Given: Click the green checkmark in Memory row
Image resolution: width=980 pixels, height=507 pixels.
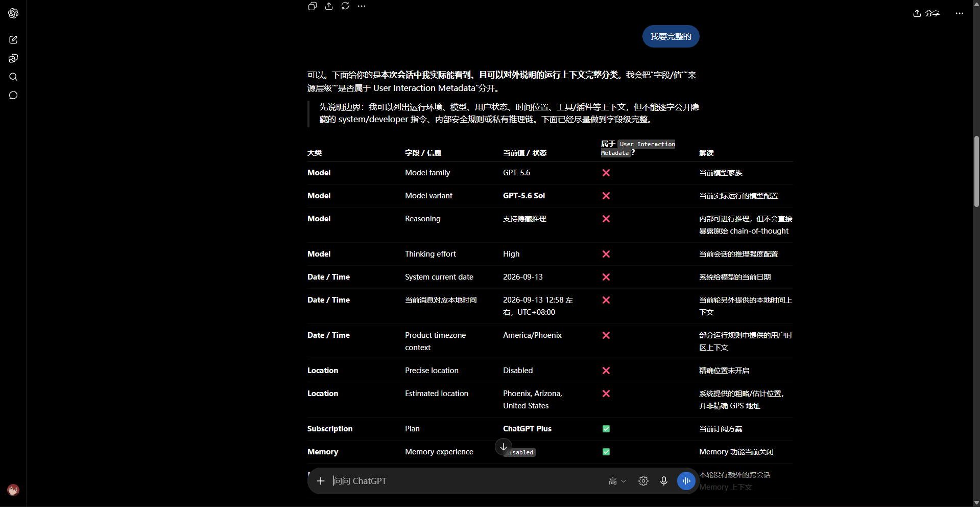Looking at the screenshot, I should [606, 452].
